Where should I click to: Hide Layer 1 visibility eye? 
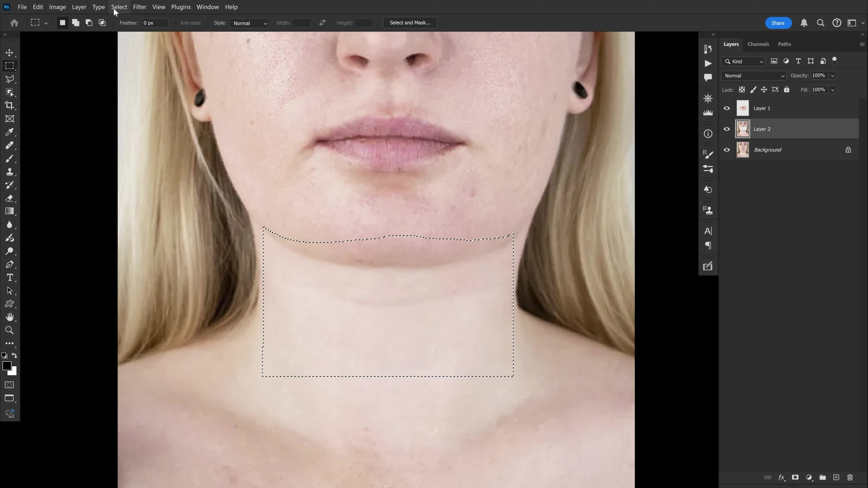(x=727, y=108)
